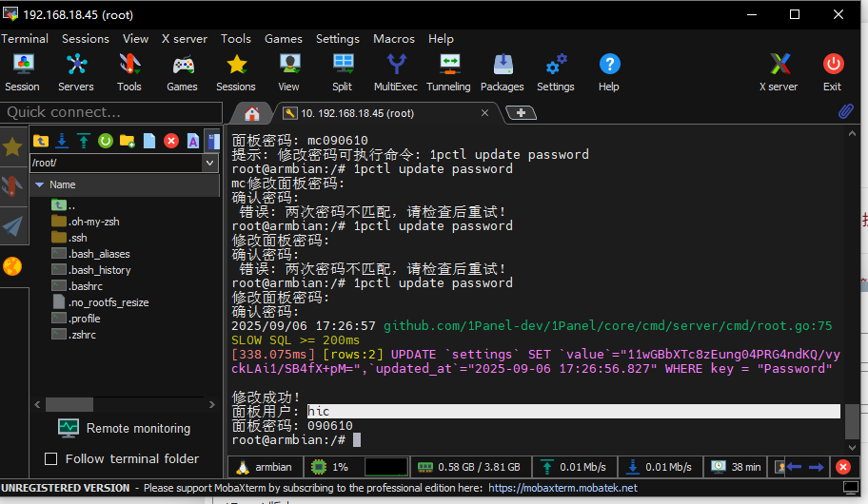Screen dimensions: 868x504
Task: Click the terminal scrollbar up arrow
Action: (852, 133)
